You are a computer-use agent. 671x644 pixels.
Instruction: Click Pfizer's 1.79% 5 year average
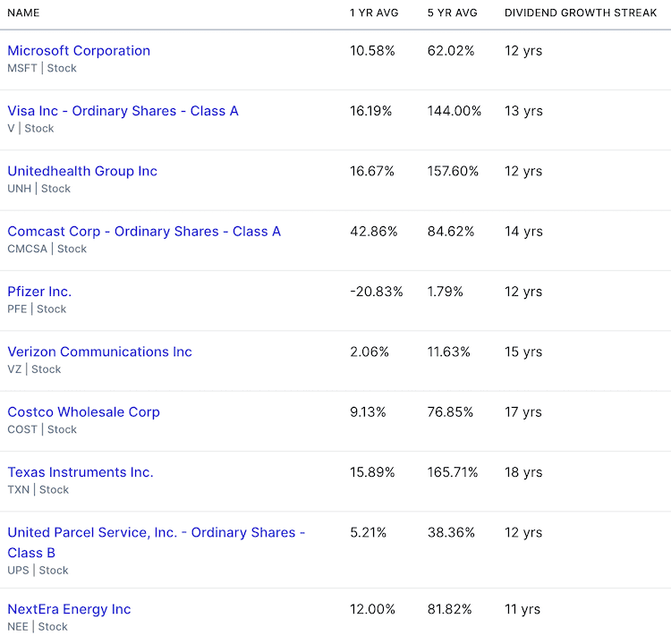pyautogui.click(x=445, y=292)
